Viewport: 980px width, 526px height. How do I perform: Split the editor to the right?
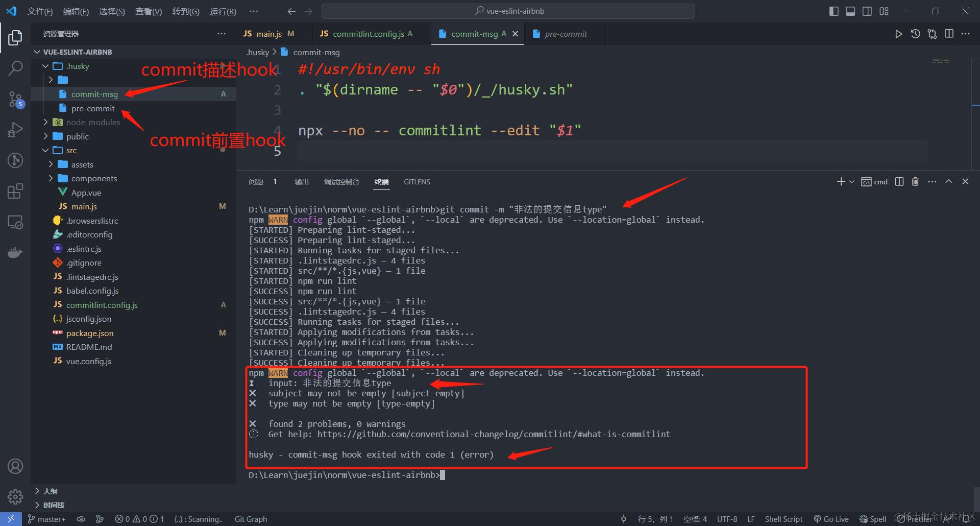coord(949,34)
